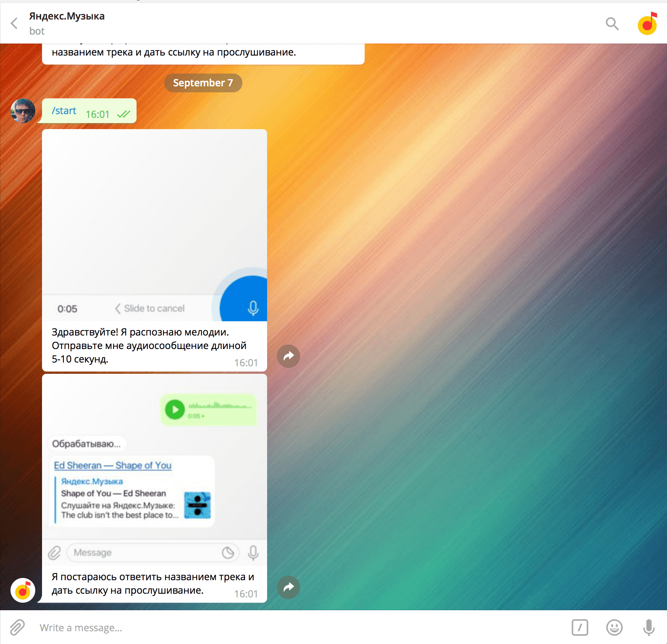The image size is (667, 644).
Task: Click text 'Я постараюсь ответить названием трека и'
Action: 153,577
